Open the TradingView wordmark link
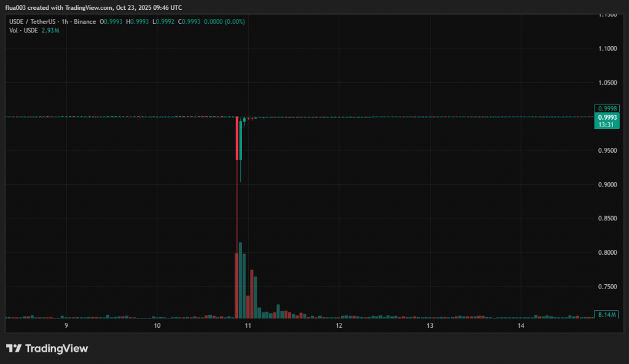The image size is (629, 364). click(56, 349)
